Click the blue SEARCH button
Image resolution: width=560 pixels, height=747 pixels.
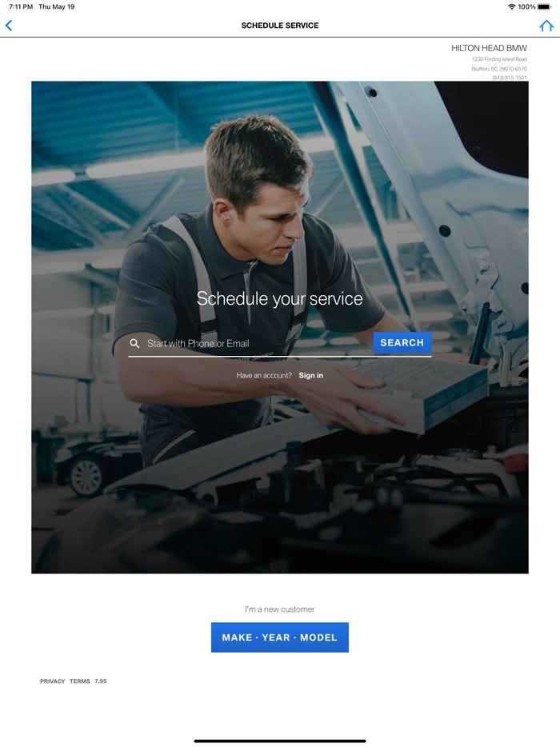click(x=402, y=342)
